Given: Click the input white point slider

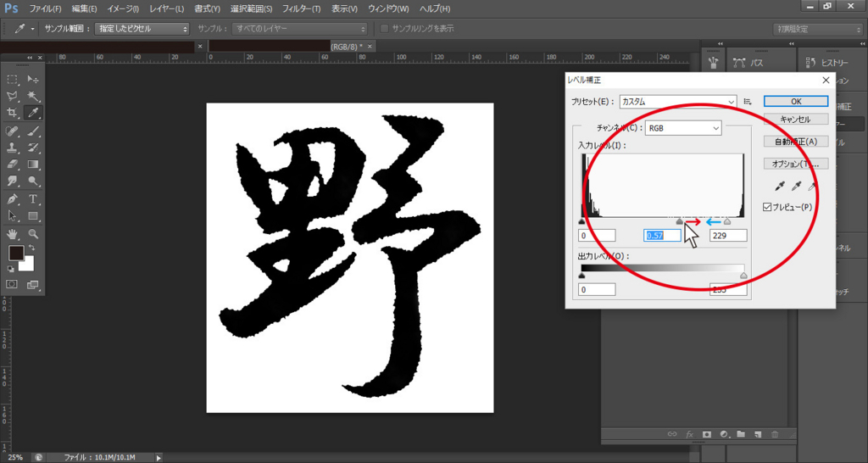Looking at the screenshot, I should (727, 221).
